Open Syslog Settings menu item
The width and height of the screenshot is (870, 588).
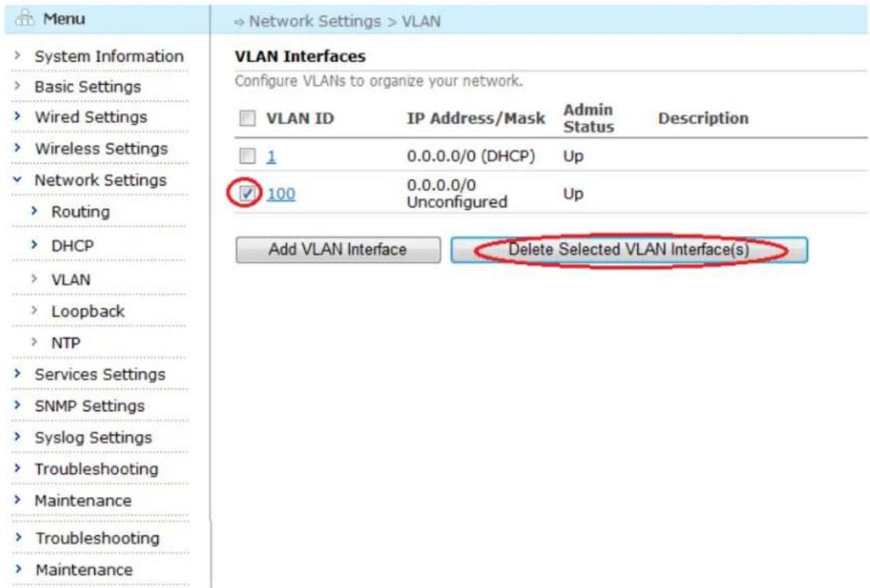click(x=94, y=438)
